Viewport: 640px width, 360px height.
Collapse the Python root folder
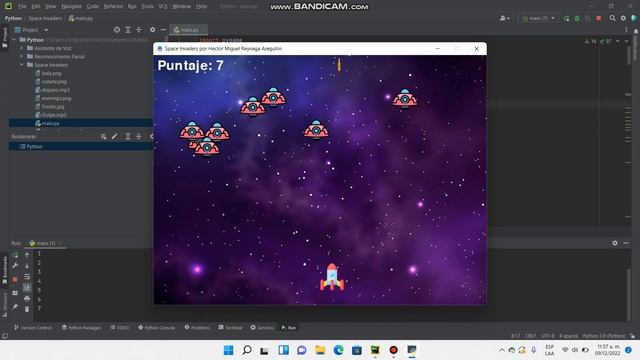(14, 40)
